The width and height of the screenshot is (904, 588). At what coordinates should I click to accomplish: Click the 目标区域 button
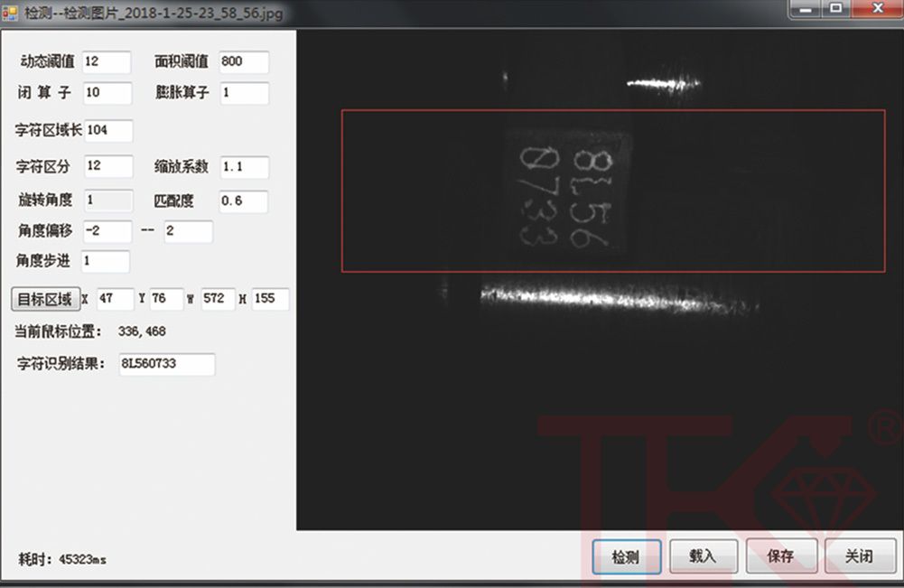coord(44,300)
